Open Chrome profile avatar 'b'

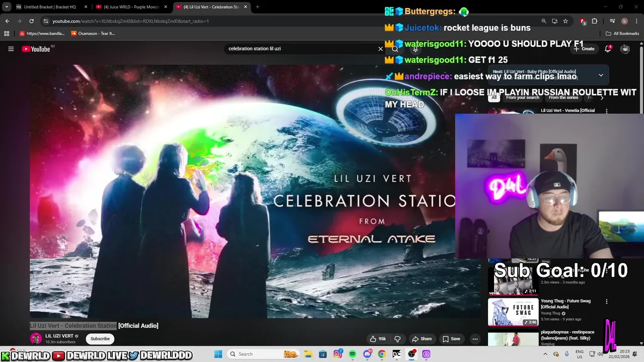(x=624, y=21)
